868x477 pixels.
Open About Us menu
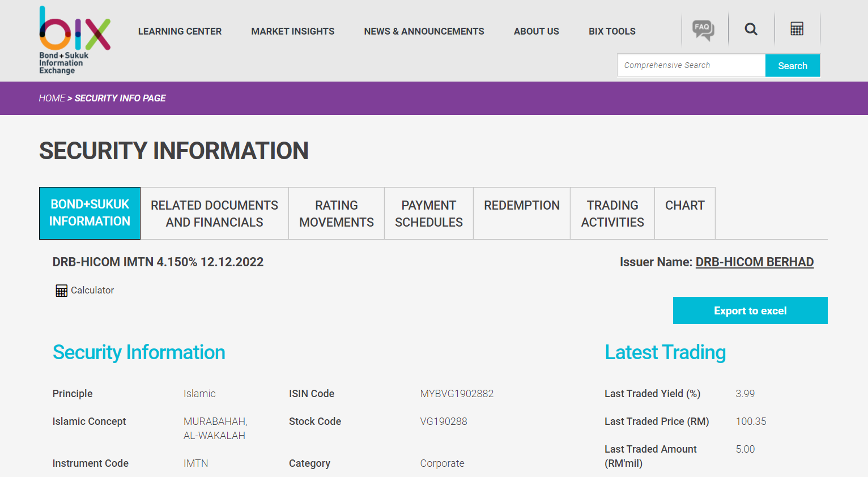tap(537, 31)
